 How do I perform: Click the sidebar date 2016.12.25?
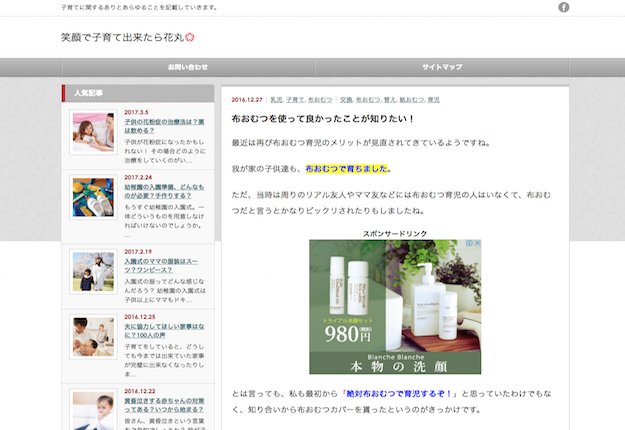coord(140,317)
